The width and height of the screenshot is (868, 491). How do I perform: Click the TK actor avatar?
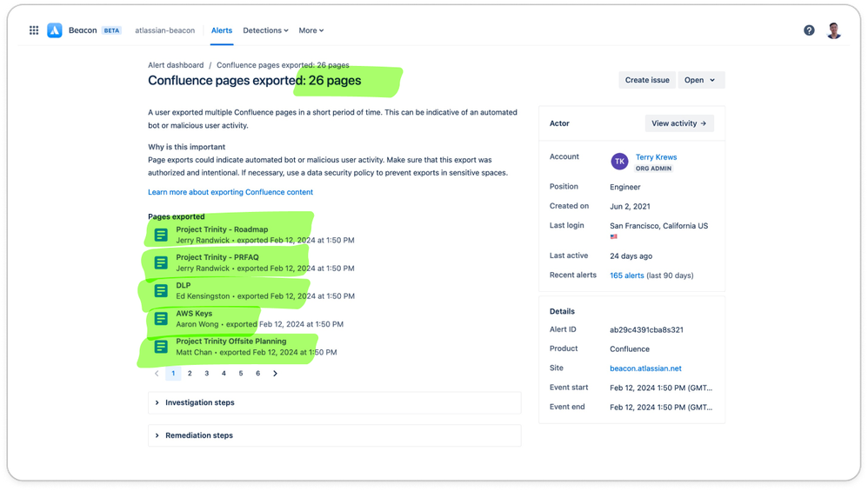coord(619,162)
